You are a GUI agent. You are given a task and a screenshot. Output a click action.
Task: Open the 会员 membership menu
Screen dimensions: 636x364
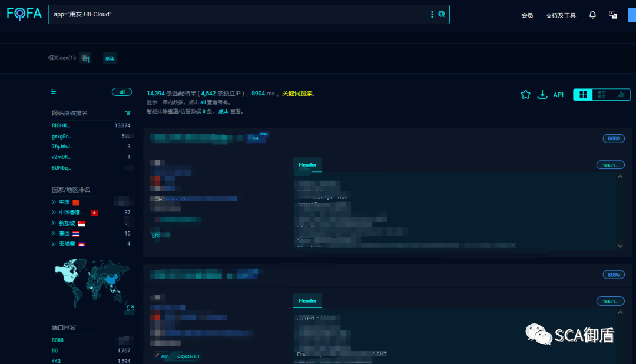[x=527, y=15]
